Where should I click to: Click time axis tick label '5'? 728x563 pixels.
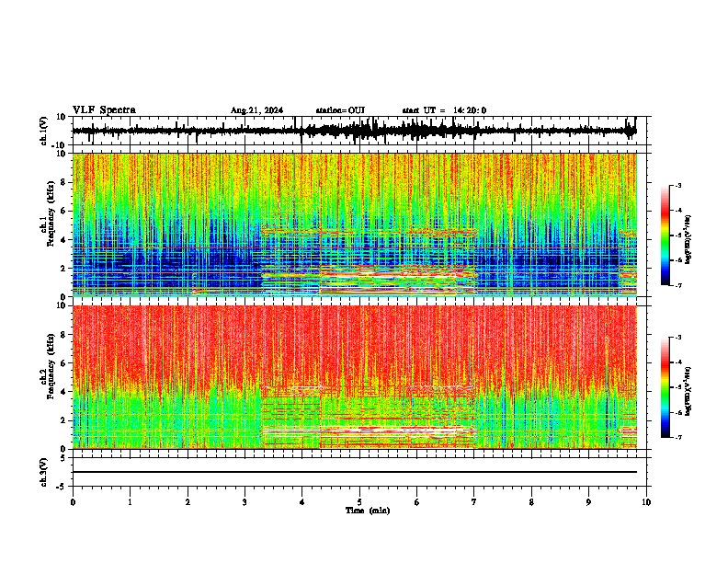click(359, 502)
